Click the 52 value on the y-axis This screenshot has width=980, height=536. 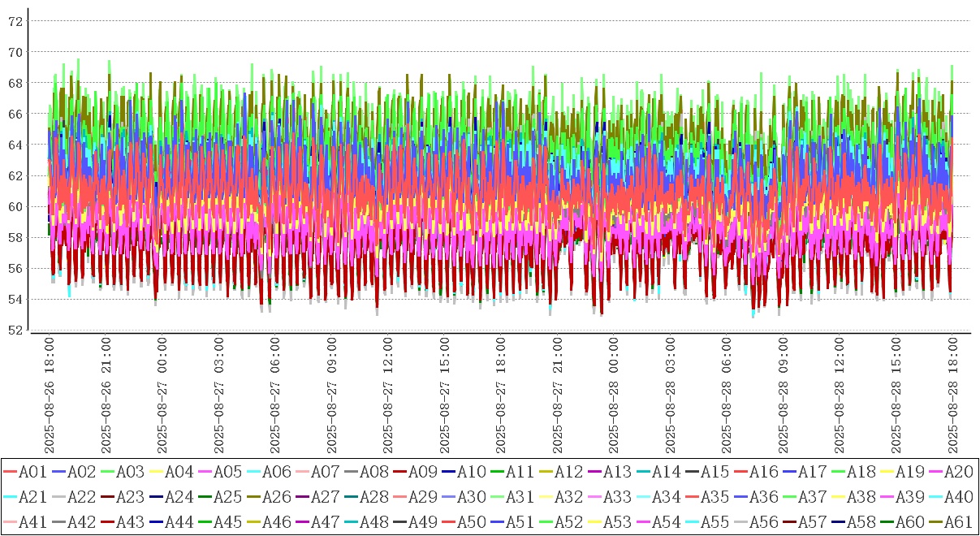point(15,331)
